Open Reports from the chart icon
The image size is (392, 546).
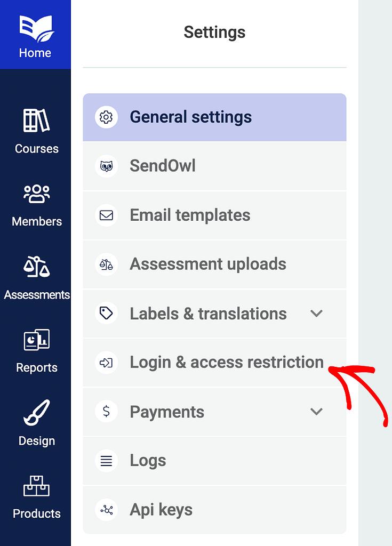click(x=36, y=340)
